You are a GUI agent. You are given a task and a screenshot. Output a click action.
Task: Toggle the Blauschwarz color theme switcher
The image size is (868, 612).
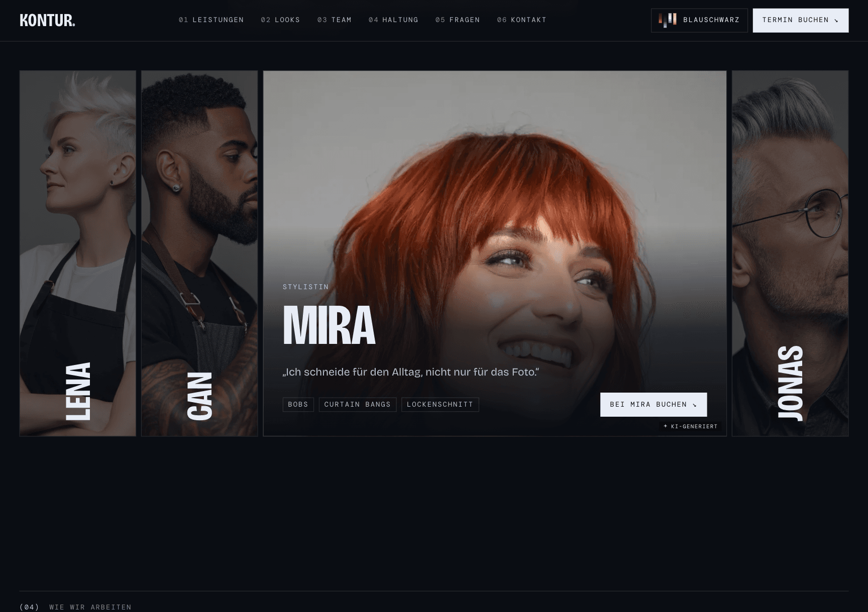pyautogui.click(x=699, y=20)
